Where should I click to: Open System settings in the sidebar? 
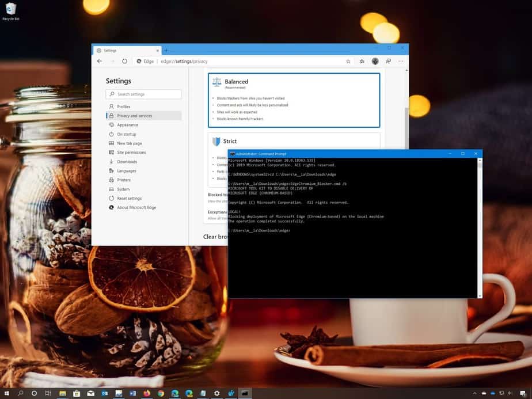coord(143,189)
